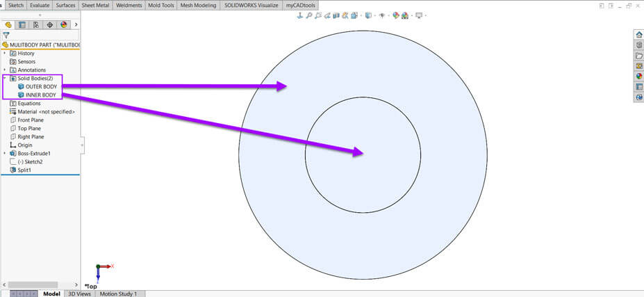644x297 pixels.
Task: Open the Section View icon
Action: 336,15
